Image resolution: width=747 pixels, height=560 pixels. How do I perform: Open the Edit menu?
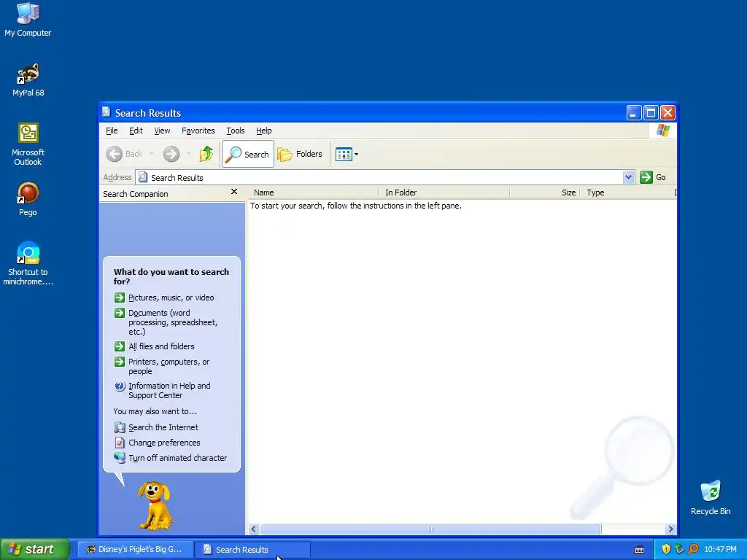[x=136, y=131]
